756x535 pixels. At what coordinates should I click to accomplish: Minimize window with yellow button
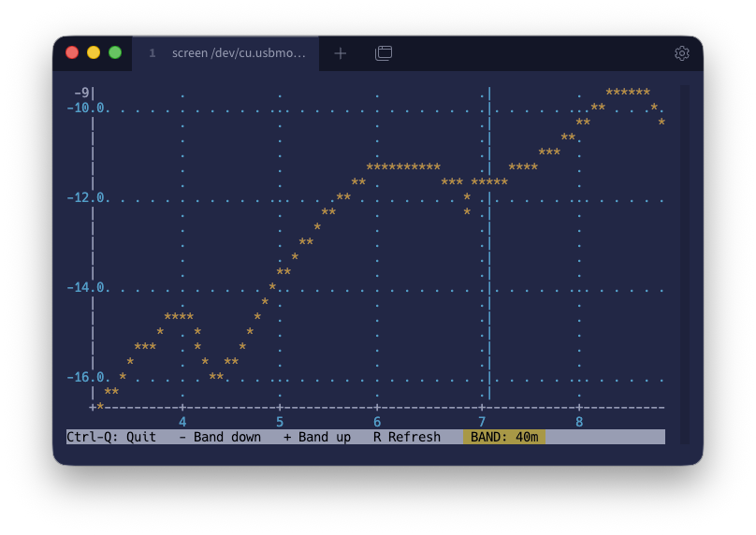pyautogui.click(x=94, y=52)
